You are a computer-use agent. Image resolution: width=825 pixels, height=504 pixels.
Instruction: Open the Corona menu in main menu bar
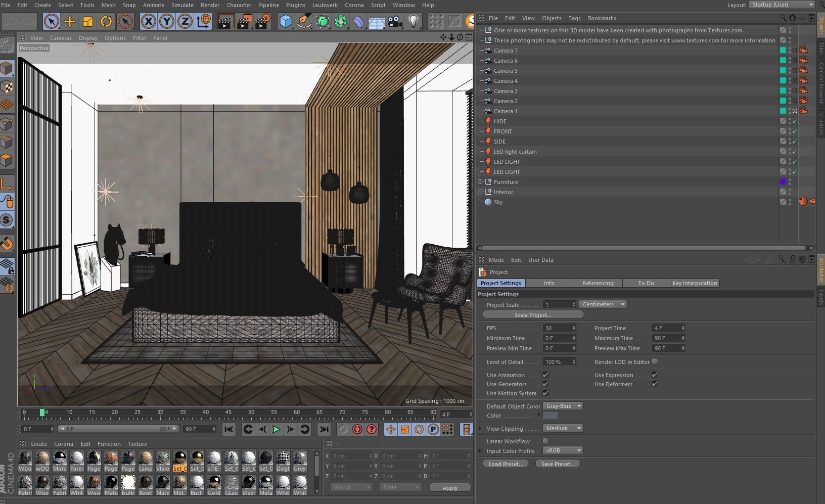click(354, 5)
